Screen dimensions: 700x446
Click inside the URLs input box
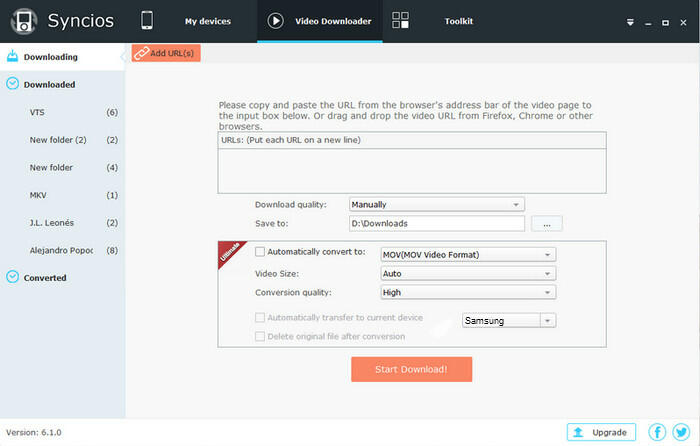point(412,171)
